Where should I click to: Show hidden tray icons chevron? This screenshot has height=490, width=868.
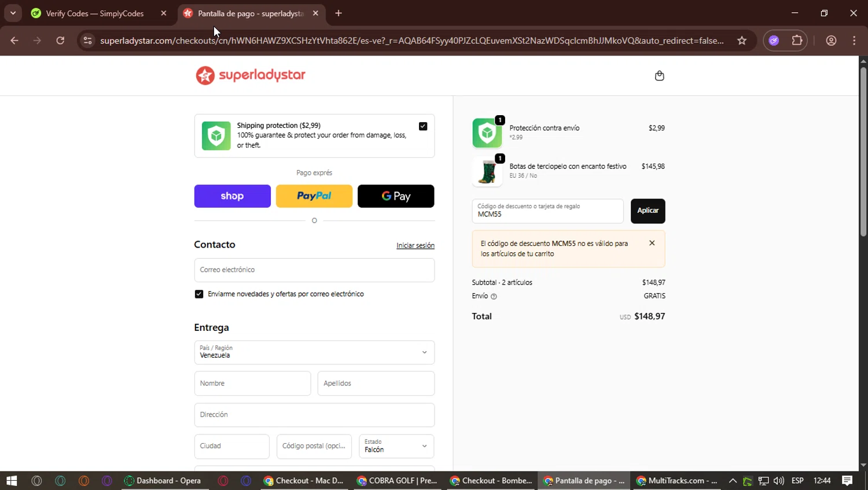click(733, 481)
